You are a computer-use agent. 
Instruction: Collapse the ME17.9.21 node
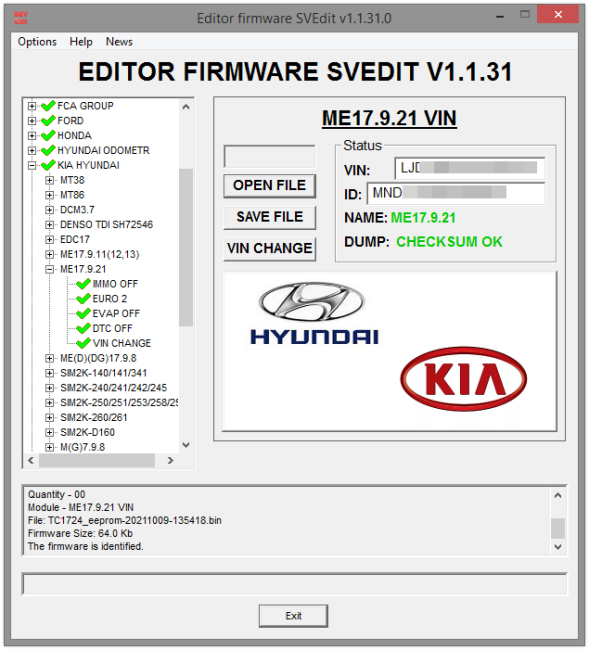(x=49, y=269)
